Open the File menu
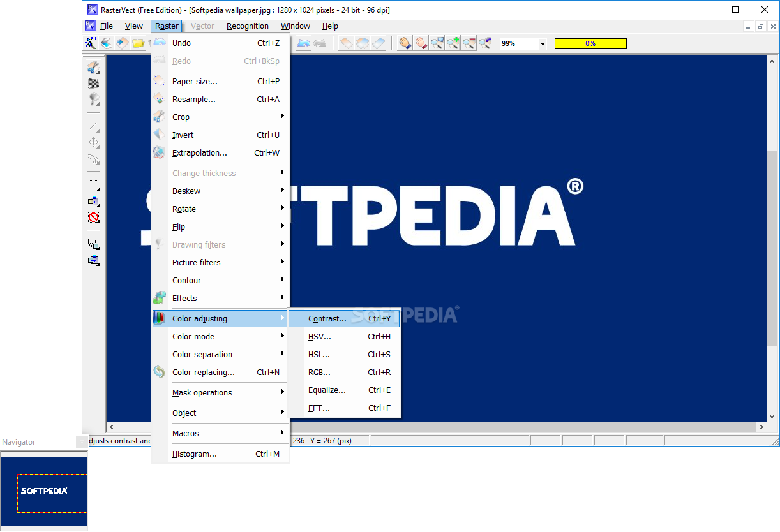Screen dimensions: 780x532 click(107, 26)
